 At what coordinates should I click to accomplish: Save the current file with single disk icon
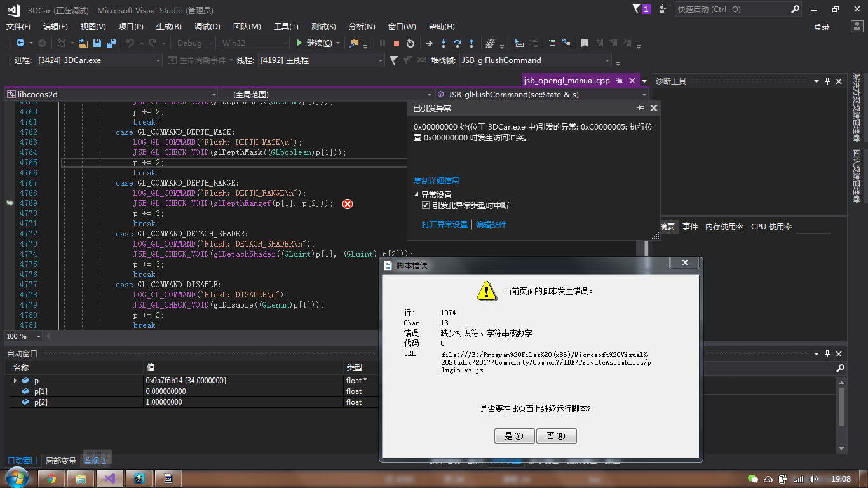pyautogui.click(x=97, y=43)
